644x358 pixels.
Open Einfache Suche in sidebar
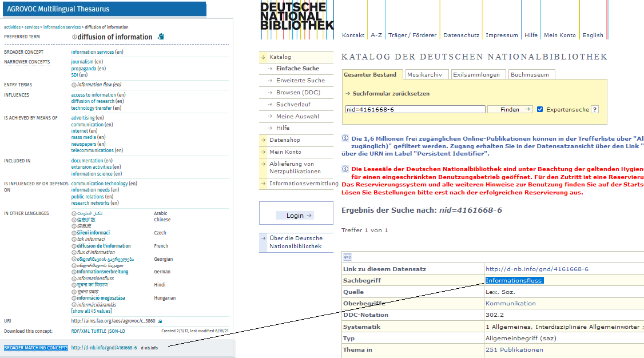pyautogui.click(x=297, y=69)
